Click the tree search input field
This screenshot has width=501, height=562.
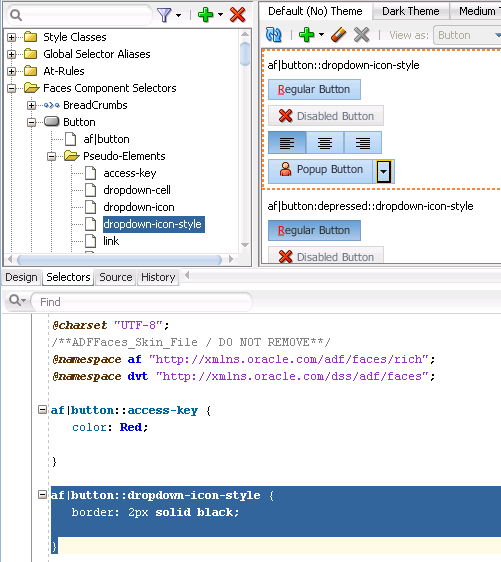80,15
